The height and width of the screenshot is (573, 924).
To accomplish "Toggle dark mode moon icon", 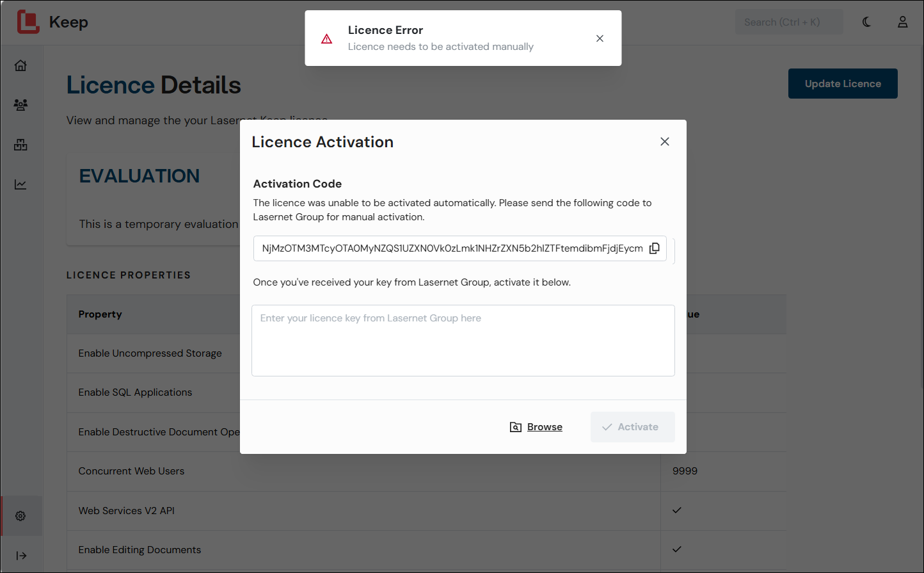I will 866,22.
